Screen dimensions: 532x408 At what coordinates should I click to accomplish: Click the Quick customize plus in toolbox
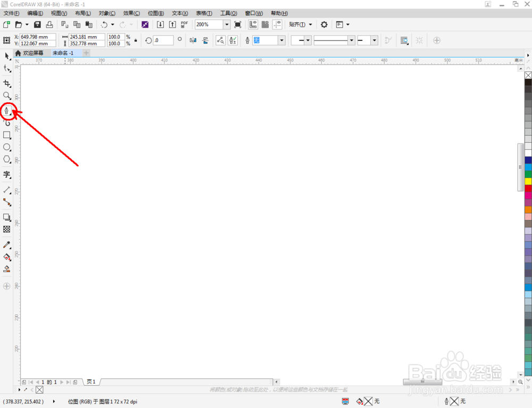coord(6,287)
